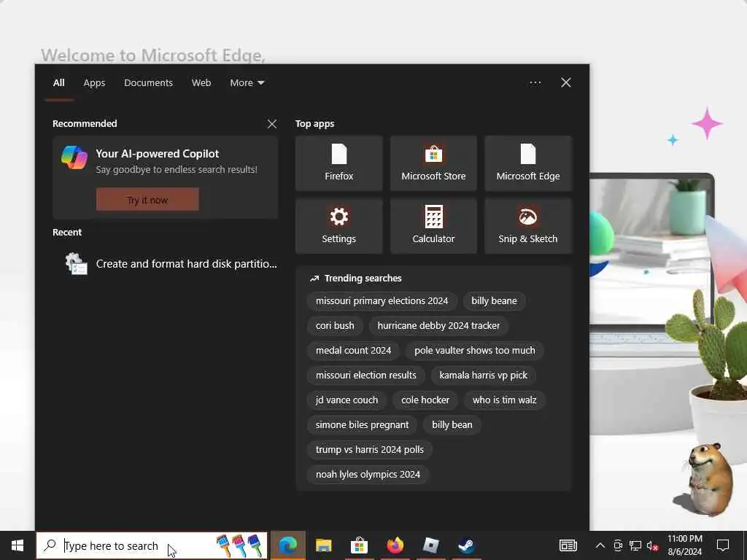Switch to the Documents tab

click(148, 83)
